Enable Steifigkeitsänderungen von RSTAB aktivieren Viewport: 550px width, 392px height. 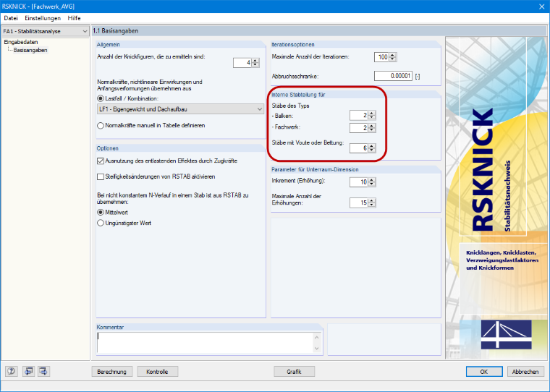click(x=101, y=176)
